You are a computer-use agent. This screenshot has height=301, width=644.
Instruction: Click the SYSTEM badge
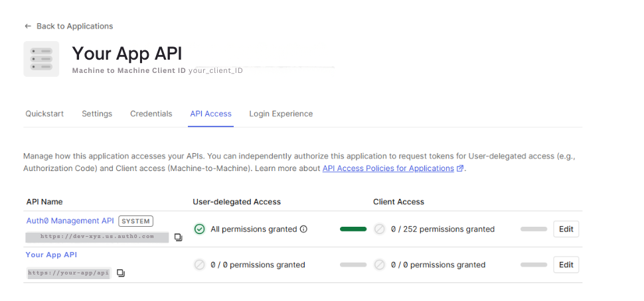pos(135,221)
